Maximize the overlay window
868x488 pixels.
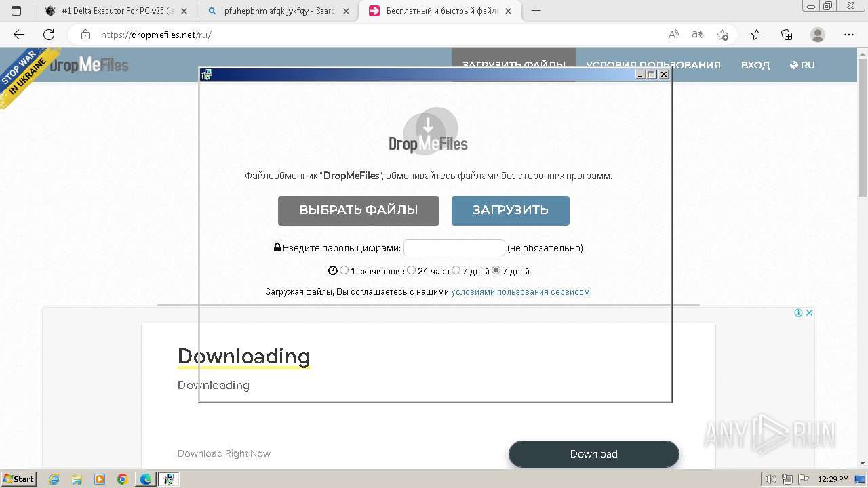point(652,75)
